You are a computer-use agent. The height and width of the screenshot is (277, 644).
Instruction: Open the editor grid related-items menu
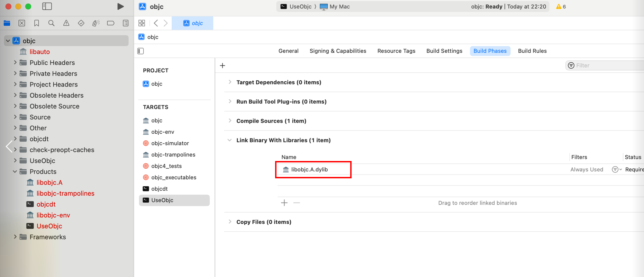(x=142, y=23)
